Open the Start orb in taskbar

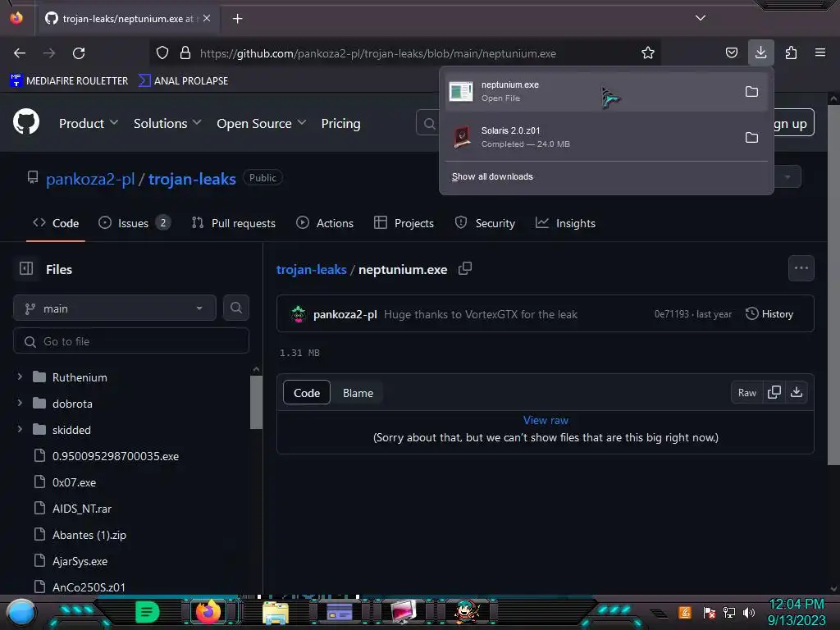(21, 612)
